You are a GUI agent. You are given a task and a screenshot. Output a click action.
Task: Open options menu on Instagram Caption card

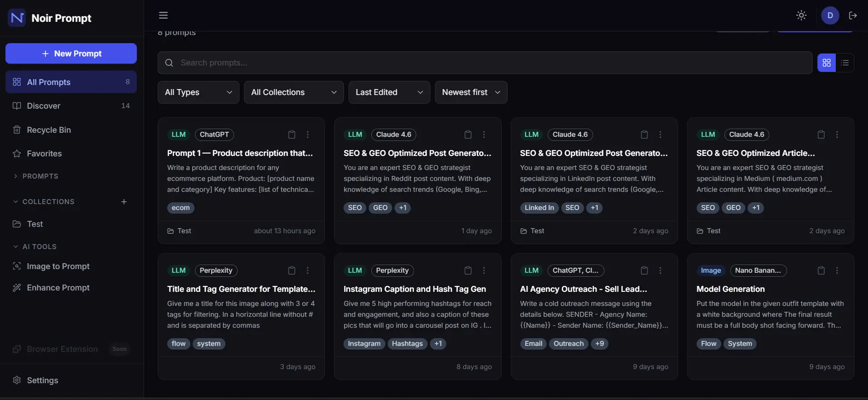pyautogui.click(x=484, y=270)
